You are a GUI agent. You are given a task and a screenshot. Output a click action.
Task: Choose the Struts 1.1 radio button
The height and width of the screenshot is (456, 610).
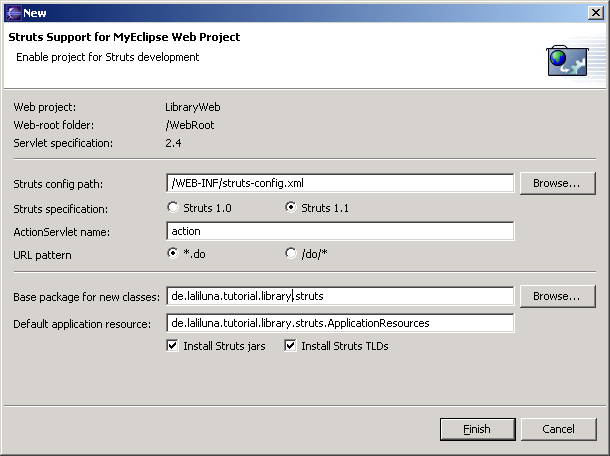[x=292, y=208]
